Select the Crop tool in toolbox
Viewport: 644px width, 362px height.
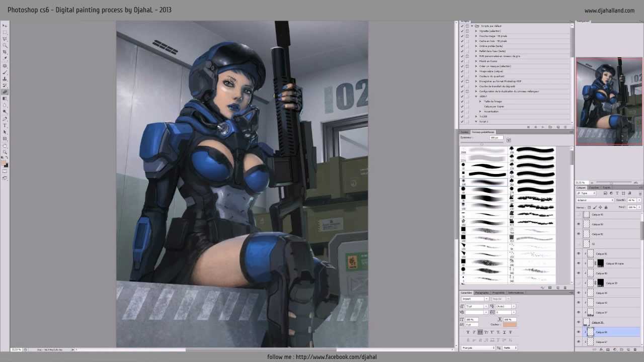pos(4,52)
